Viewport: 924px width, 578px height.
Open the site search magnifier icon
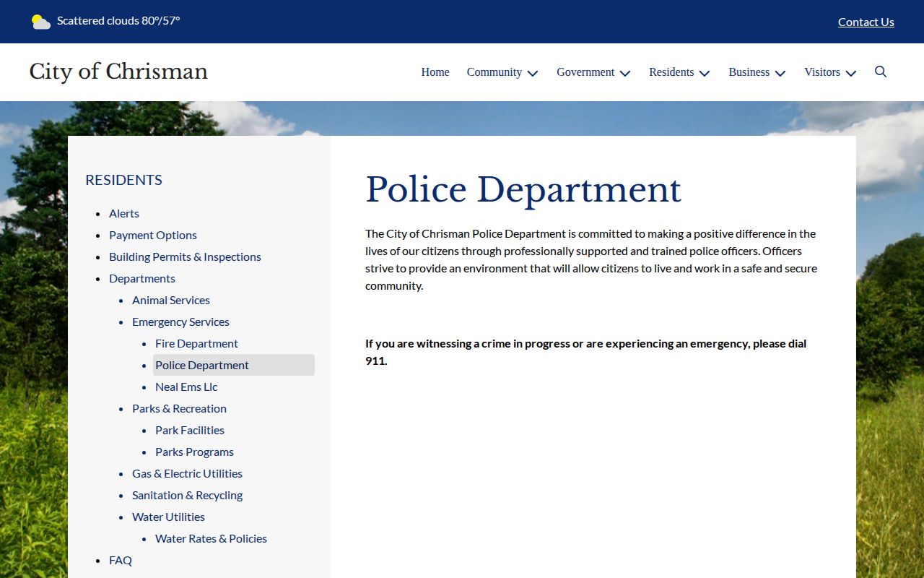tap(881, 72)
